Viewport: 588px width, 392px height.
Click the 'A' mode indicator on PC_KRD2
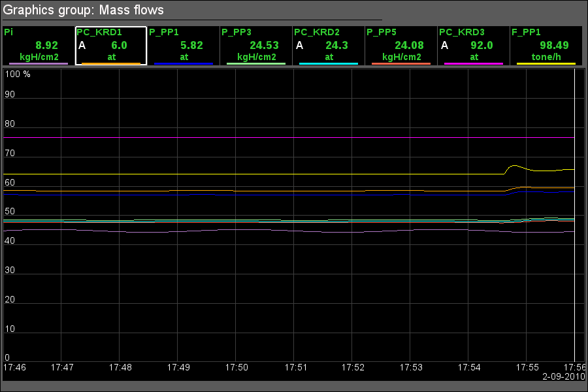tap(300, 45)
